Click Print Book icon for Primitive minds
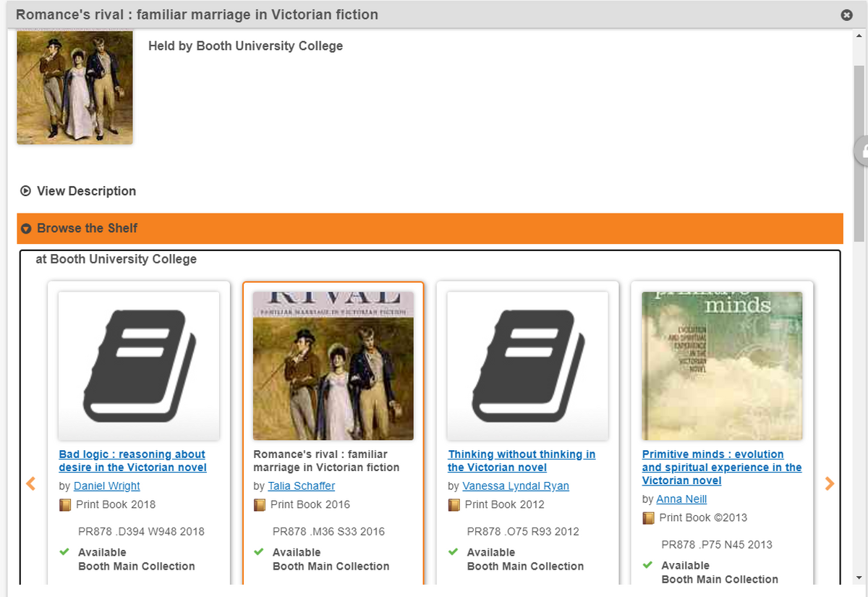This screenshot has width=868, height=597. point(649,518)
